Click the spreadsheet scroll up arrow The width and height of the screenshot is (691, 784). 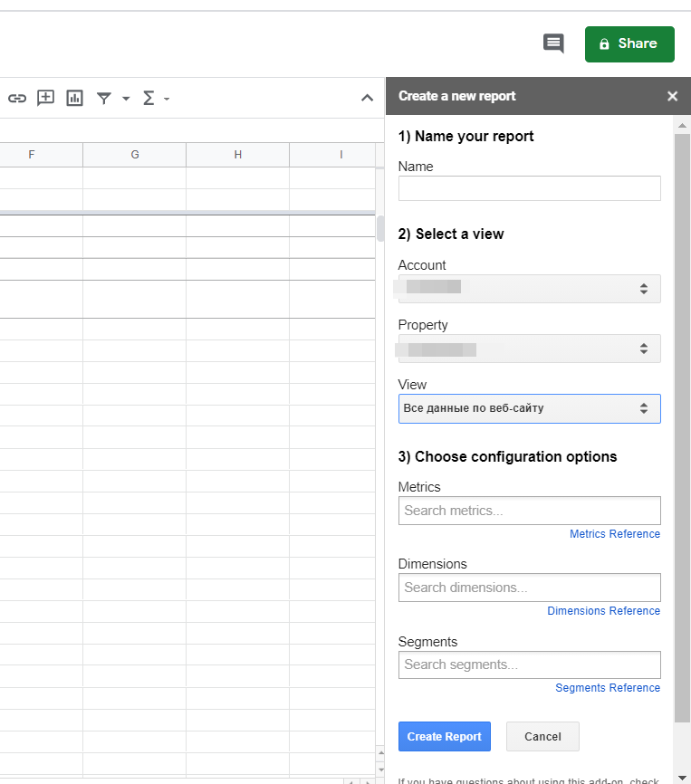click(x=381, y=752)
